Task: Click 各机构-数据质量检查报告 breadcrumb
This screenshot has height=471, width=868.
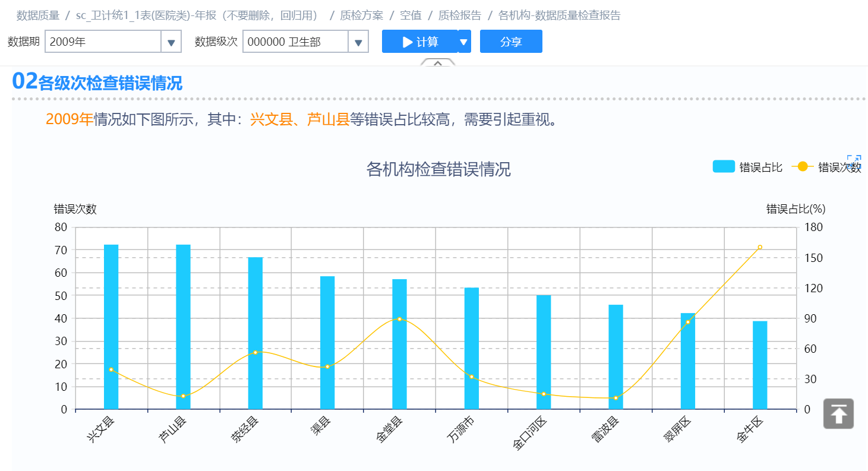Action: [x=559, y=15]
